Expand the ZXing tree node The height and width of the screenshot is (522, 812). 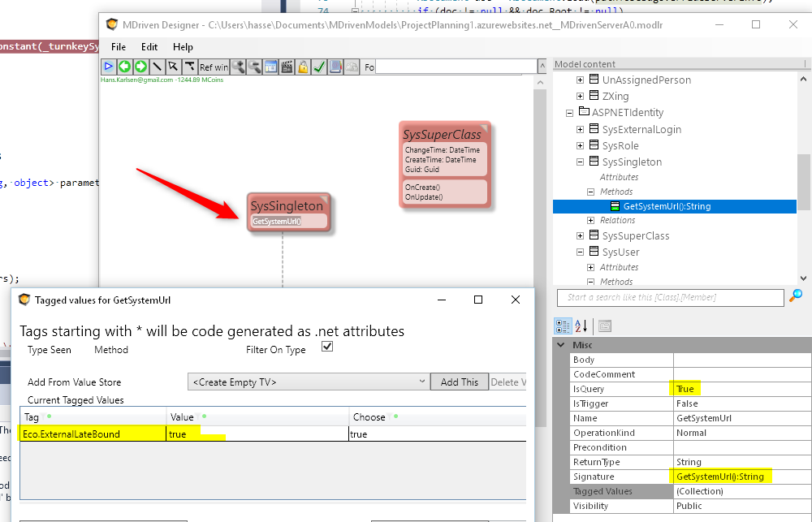tap(580, 96)
